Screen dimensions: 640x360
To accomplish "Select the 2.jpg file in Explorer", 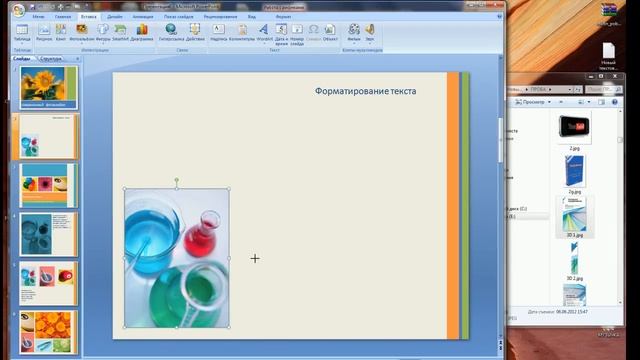I will [x=574, y=131].
